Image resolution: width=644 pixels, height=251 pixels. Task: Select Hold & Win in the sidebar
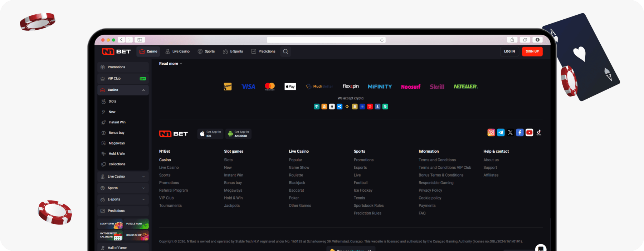tap(123, 154)
